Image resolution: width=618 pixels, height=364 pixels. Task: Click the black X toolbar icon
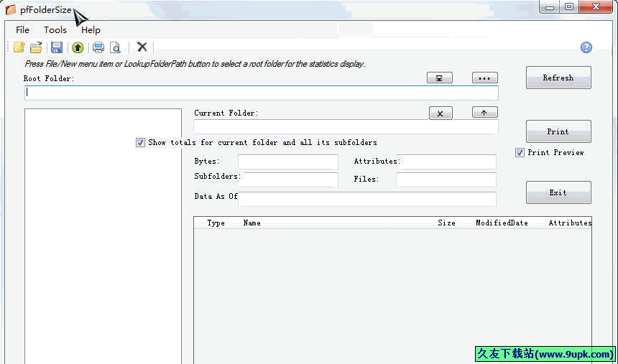[x=142, y=47]
